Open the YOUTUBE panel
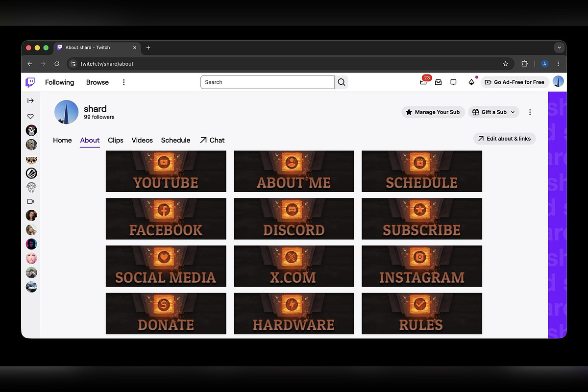This screenshot has height=392, width=588. coord(166,171)
